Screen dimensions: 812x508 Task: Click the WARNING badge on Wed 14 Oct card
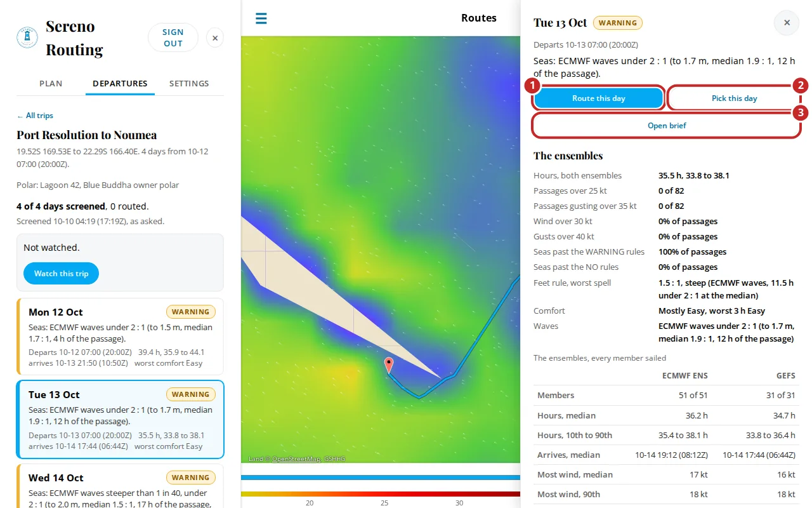(191, 478)
